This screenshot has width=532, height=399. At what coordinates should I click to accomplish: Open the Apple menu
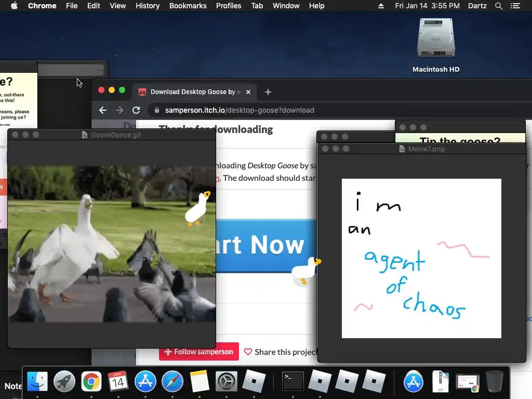[x=14, y=6]
